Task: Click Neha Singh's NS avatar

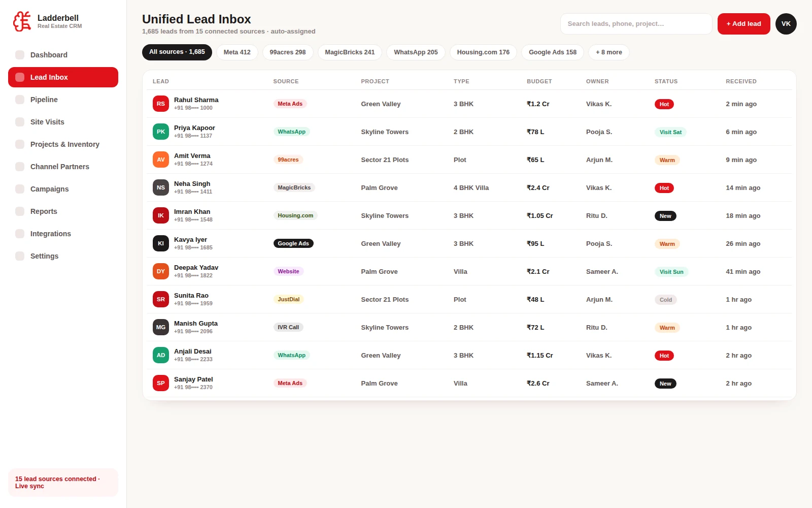Action: pos(161,187)
